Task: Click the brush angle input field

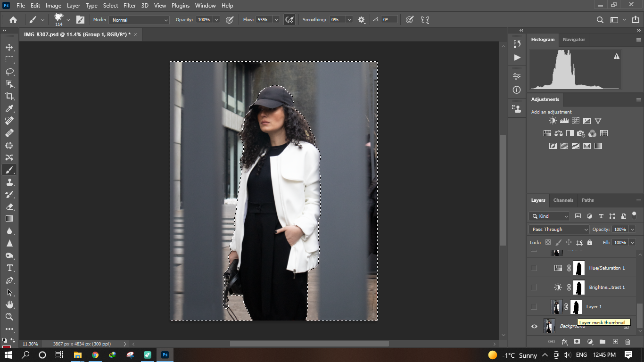Action: pos(389,20)
